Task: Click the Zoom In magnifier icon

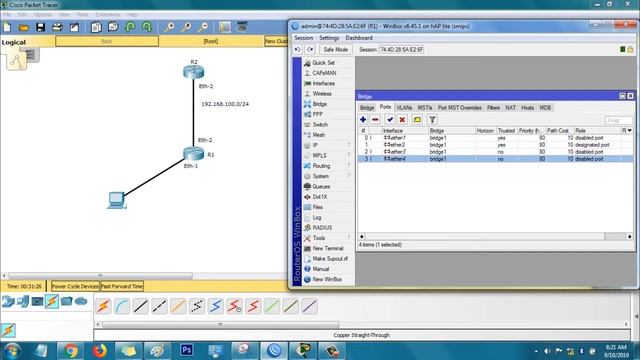Action: 169,27
